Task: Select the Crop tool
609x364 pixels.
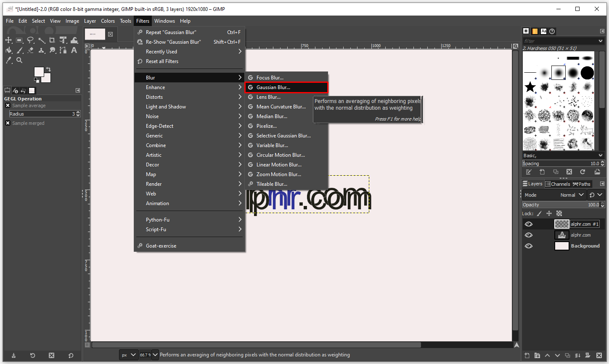Action: (52, 40)
